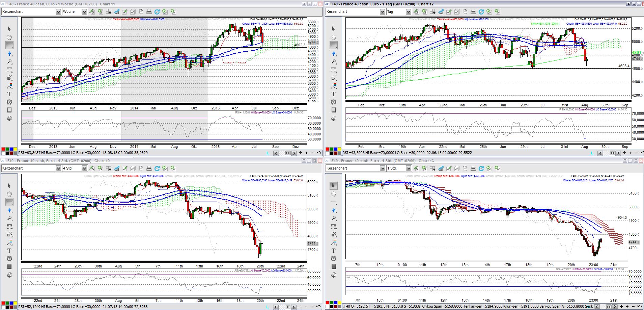Pick the red color swatch in Chart 11

click(3, 149)
